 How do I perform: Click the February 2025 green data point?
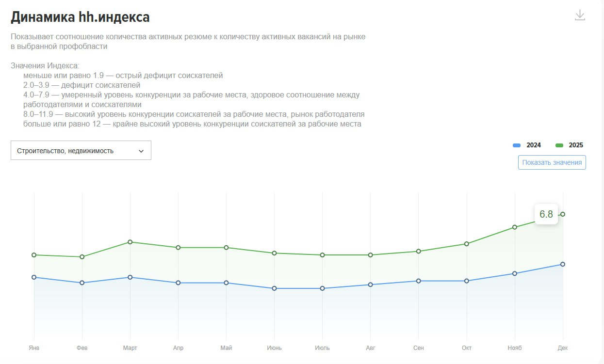82,257
